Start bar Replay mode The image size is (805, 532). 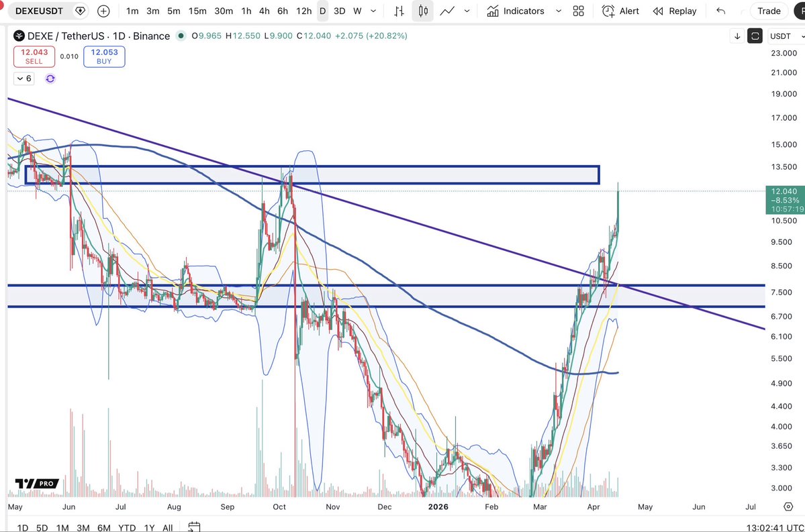point(675,11)
